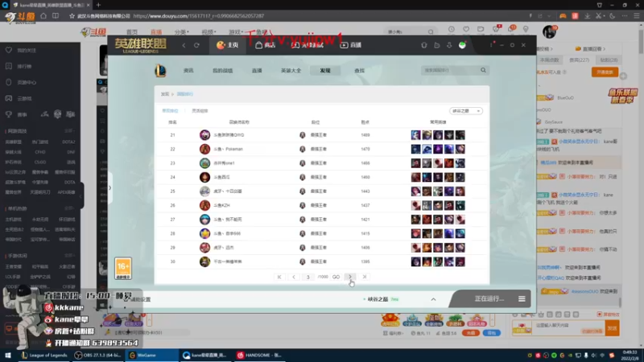Click the page number input box
Screen dimensions: 644x362
(308, 277)
